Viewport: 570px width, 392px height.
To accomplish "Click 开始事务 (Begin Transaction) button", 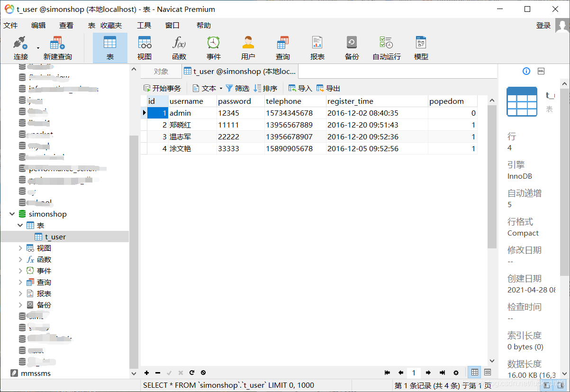I will (162, 88).
